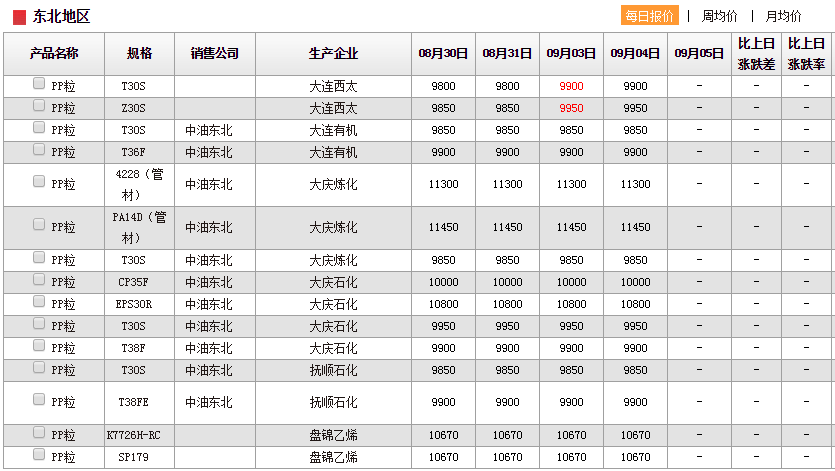Switch to the 每日报价 tab
Image resolution: width=835 pixels, height=471 pixels.
(650, 16)
